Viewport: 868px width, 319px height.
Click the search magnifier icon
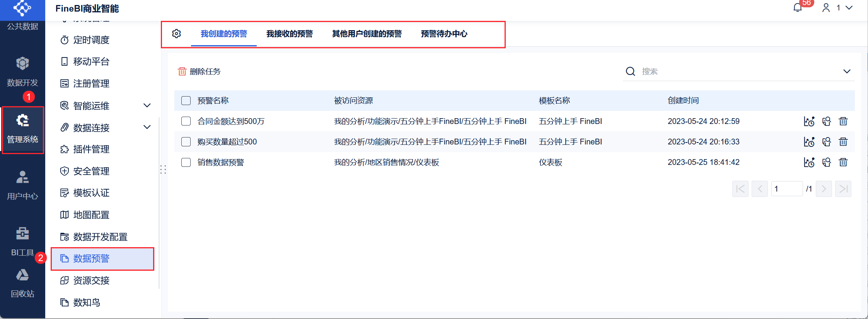[x=631, y=71]
